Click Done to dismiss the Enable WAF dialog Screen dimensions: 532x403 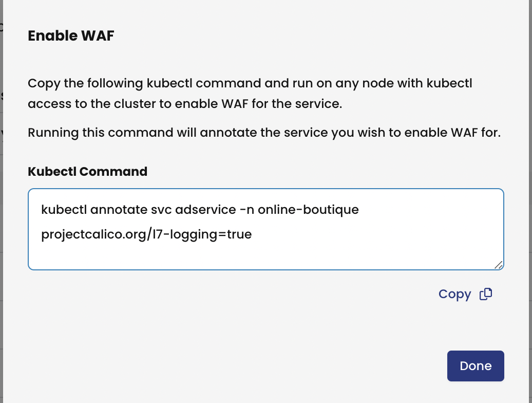[475, 365]
